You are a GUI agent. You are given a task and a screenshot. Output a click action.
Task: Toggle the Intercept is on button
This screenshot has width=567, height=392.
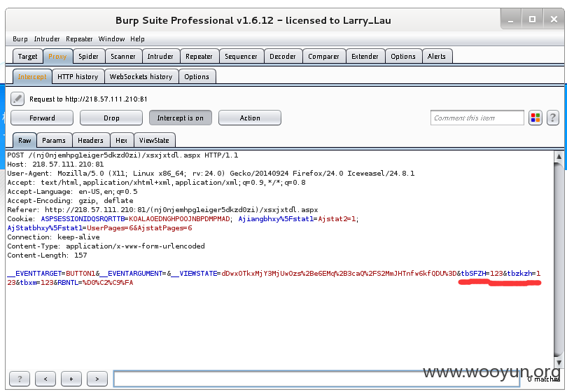181,118
